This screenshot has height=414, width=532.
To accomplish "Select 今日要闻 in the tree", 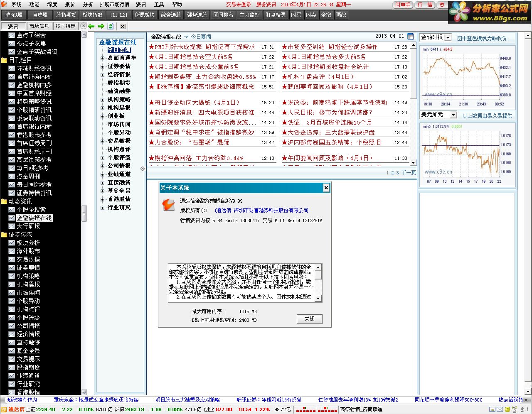I will (119, 50).
